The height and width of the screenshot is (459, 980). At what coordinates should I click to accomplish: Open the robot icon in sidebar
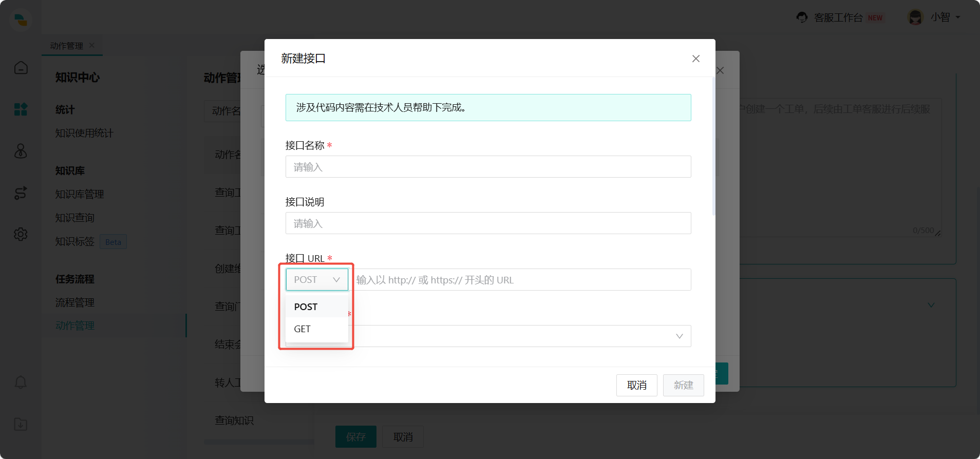[x=21, y=151]
